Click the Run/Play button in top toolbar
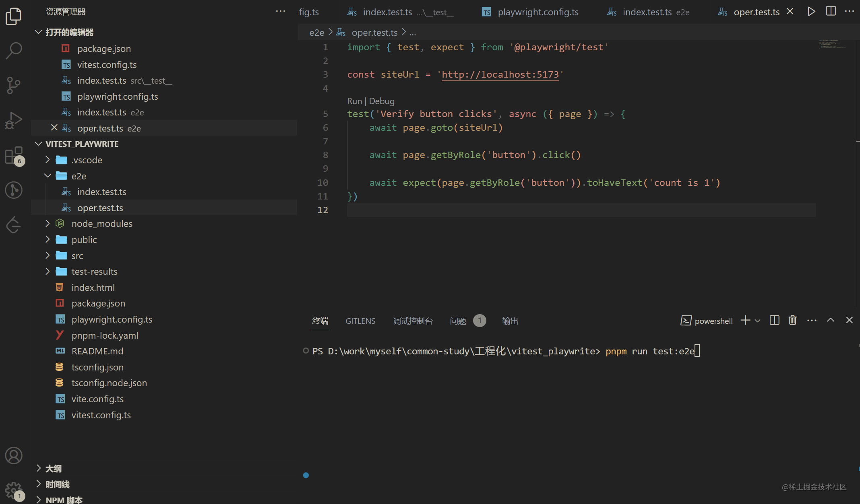860x504 pixels. point(812,12)
